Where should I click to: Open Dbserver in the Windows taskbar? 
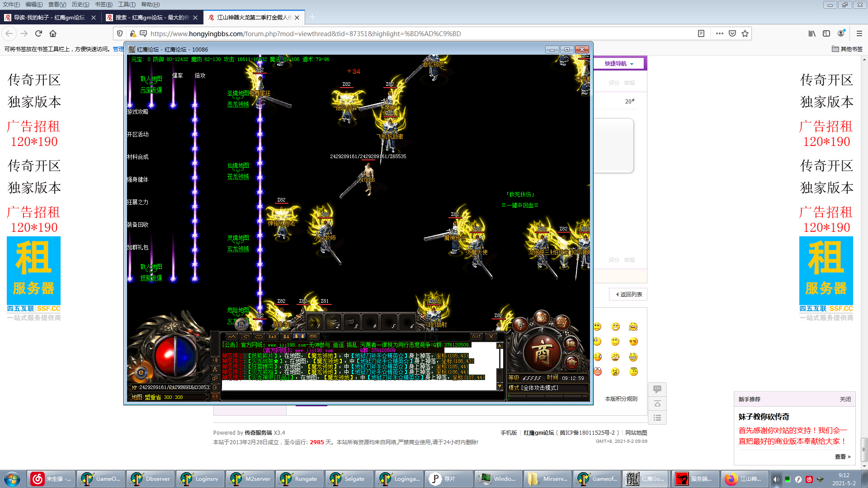[150, 479]
